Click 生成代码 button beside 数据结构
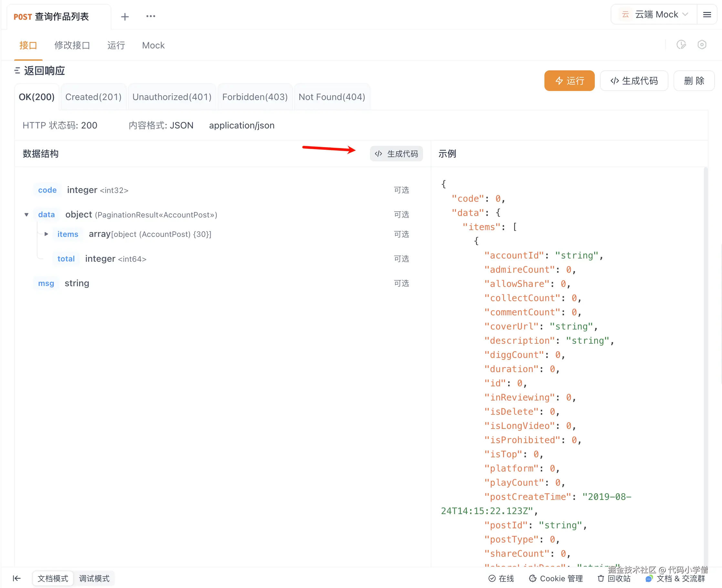Viewport: 722px width, 588px height. [x=396, y=154]
